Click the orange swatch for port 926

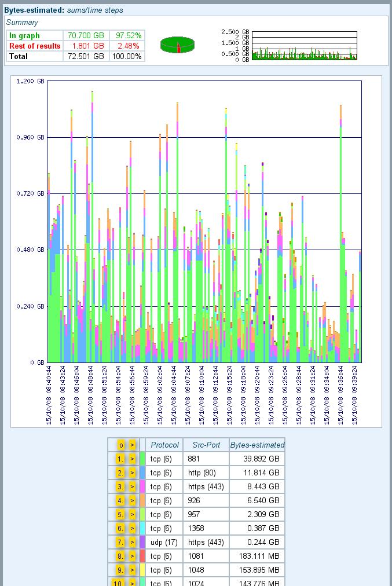(142, 500)
